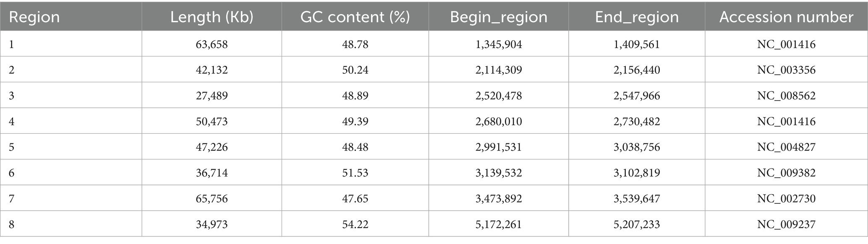Screen dimensions: 868x244
Task: Click begin region value 2,680,010
Action: click(x=499, y=122)
